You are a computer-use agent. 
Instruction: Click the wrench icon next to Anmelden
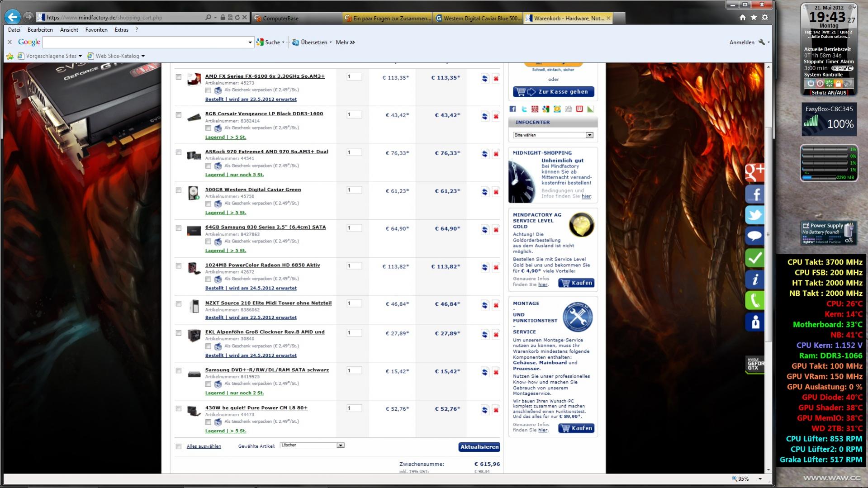pyautogui.click(x=762, y=42)
